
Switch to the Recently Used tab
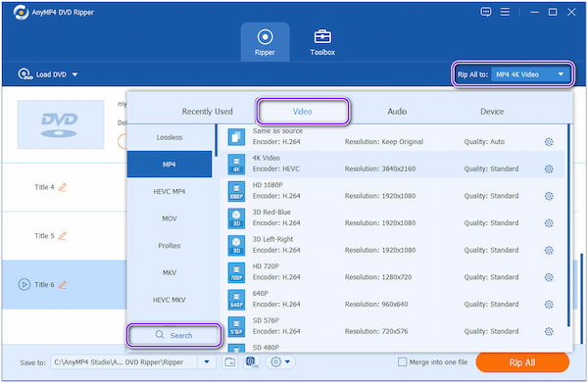[207, 112]
